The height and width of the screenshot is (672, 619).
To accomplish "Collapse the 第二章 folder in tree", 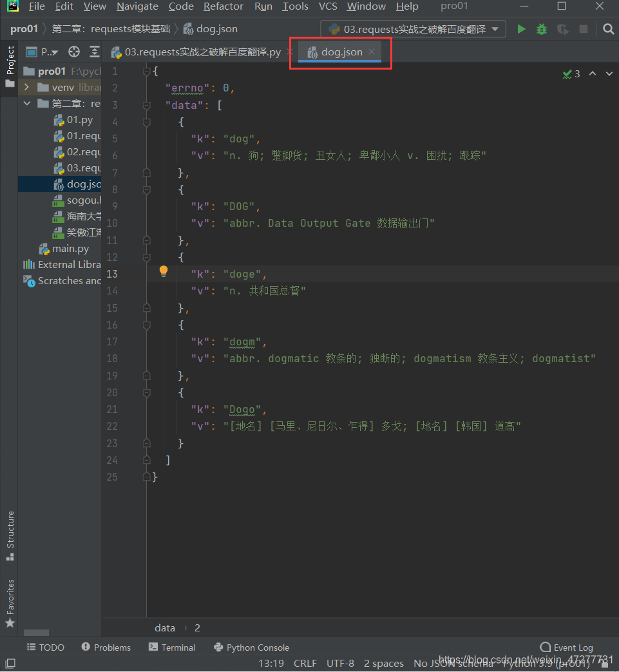I will (x=26, y=103).
